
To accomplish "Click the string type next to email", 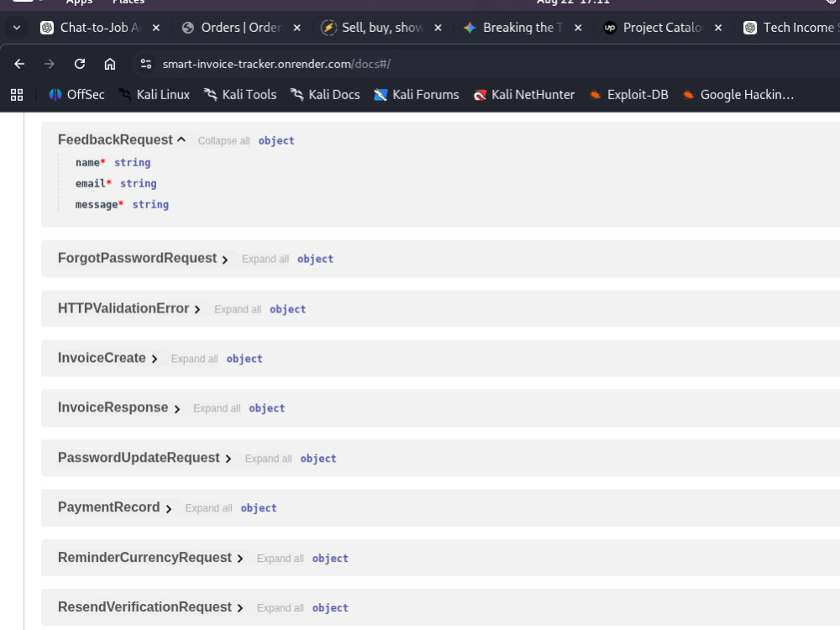I will coord(139,184).
